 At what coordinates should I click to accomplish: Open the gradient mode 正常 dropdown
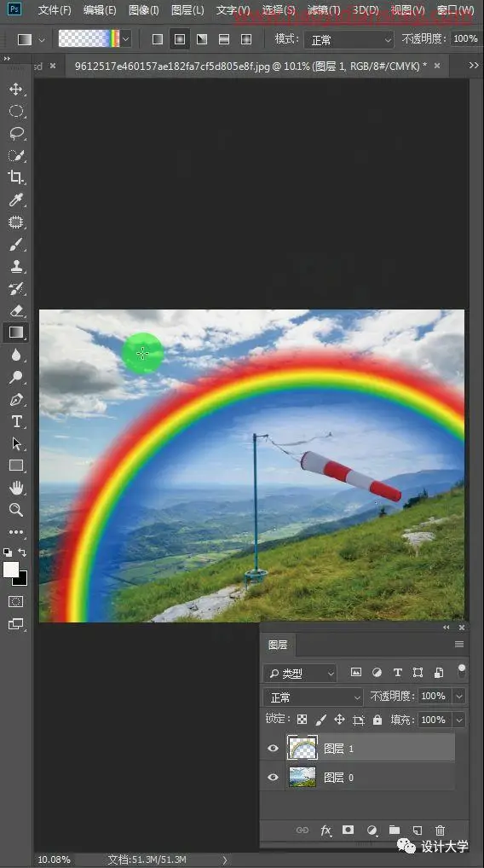(x=349, y=40)
